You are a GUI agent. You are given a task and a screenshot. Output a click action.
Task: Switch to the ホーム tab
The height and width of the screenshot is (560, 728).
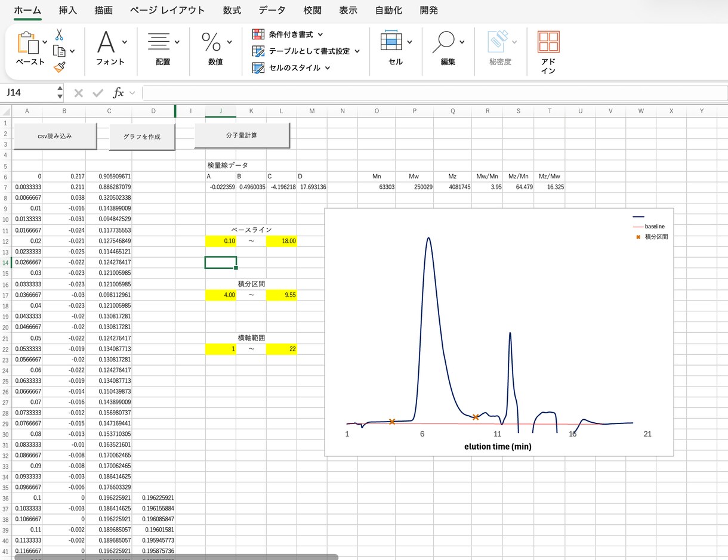pos(27,10)
